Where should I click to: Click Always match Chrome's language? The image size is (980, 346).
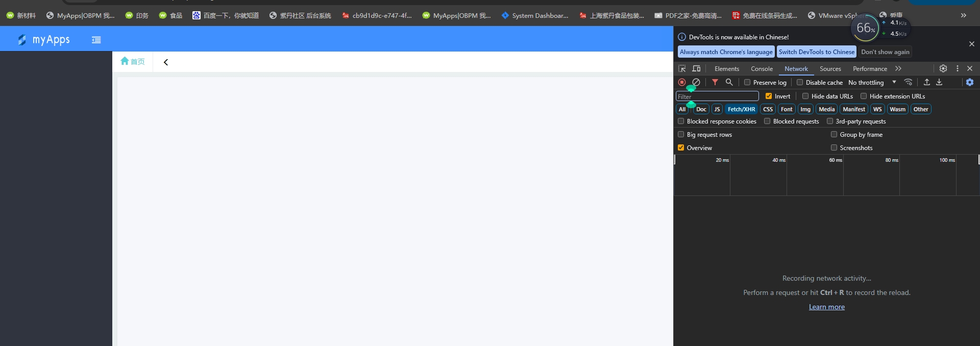tap(726, 52)
